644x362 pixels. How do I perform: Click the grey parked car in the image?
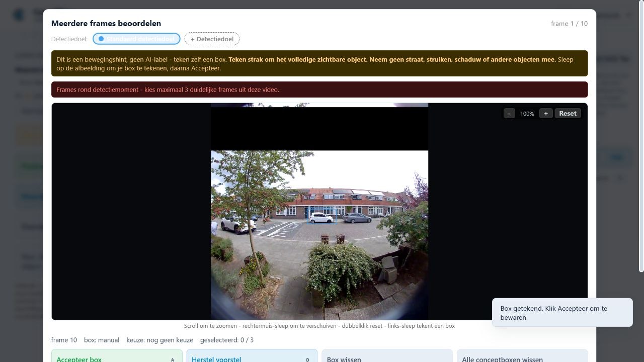point(357,218)
